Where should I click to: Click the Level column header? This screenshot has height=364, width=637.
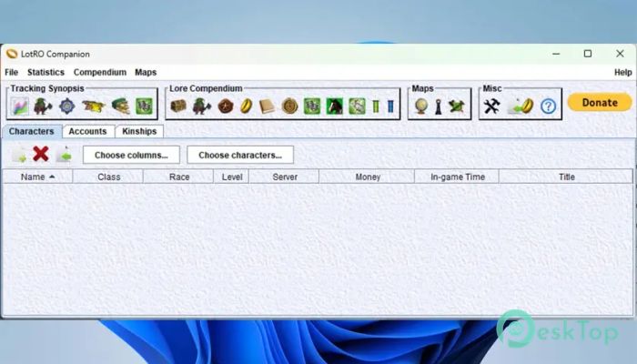[231, 177]
